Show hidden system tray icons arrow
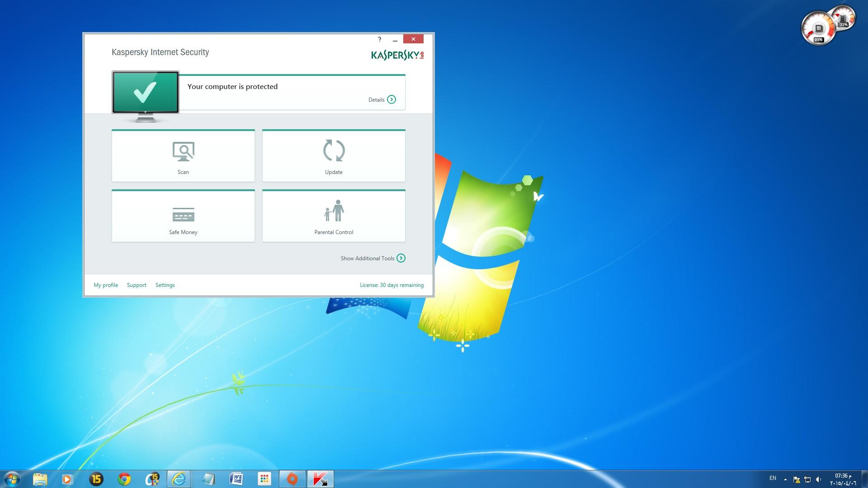Screen dimensions: 868x488 (785, 479)
